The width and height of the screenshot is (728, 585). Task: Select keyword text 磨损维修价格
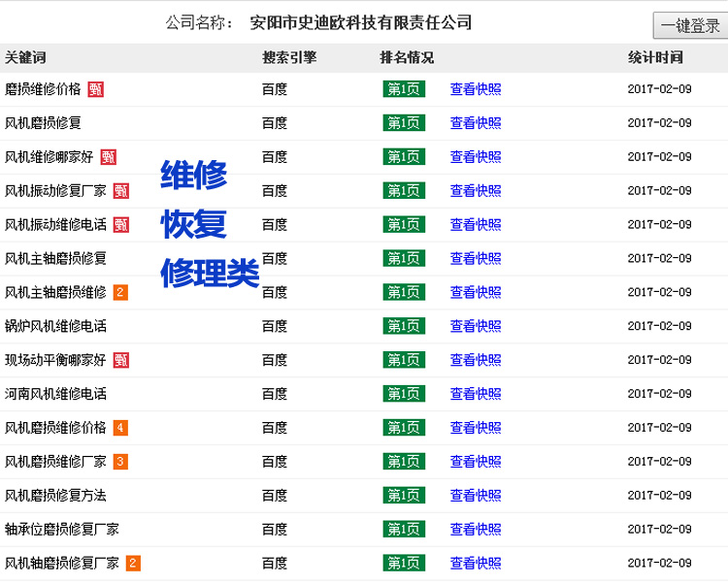coord(43,89)
